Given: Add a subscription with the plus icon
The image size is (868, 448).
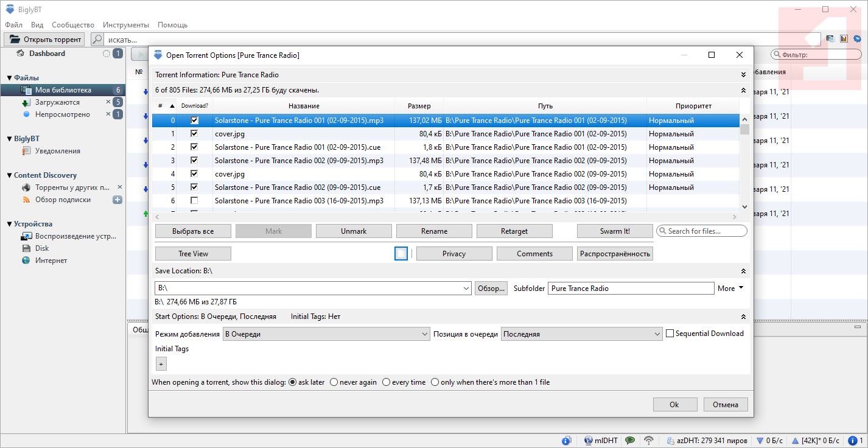Looking at the screenshot, I should [x=117, y=200].
